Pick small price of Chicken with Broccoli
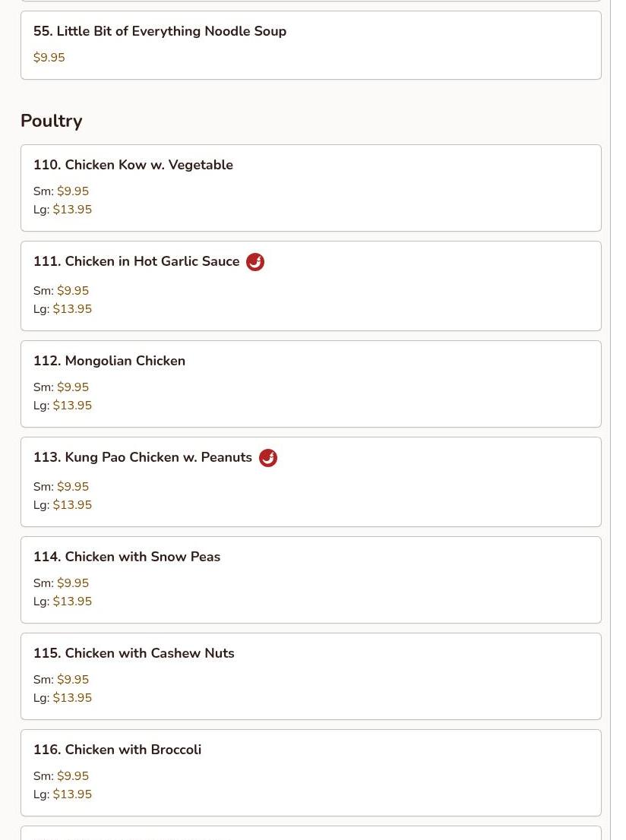626x840 pixels. [73, 776]
